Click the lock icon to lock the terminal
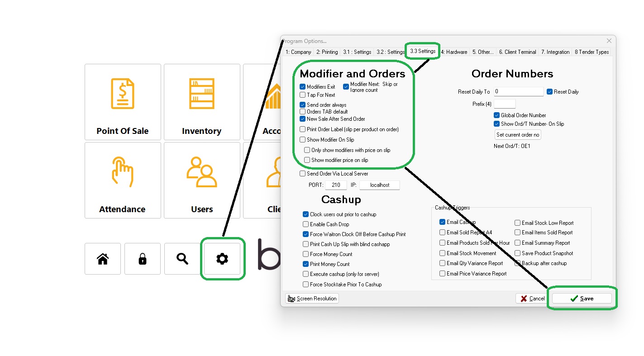 [142, 259]
